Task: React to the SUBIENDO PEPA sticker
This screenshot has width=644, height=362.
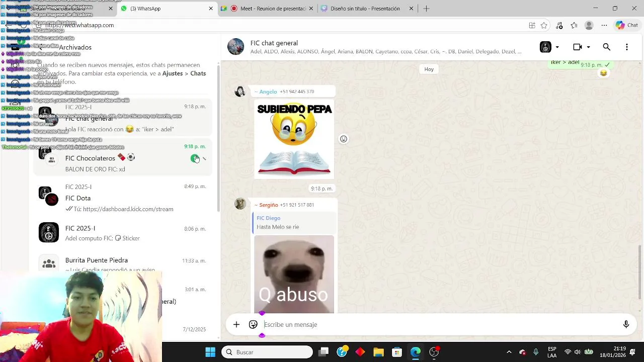Action: click(x=344, y=139)
